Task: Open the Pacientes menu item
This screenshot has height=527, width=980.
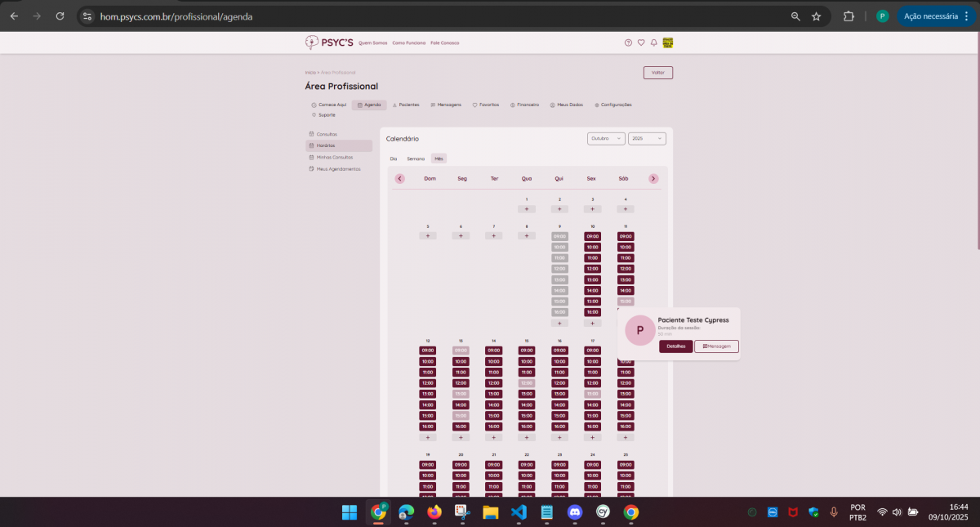Action: 406,105
